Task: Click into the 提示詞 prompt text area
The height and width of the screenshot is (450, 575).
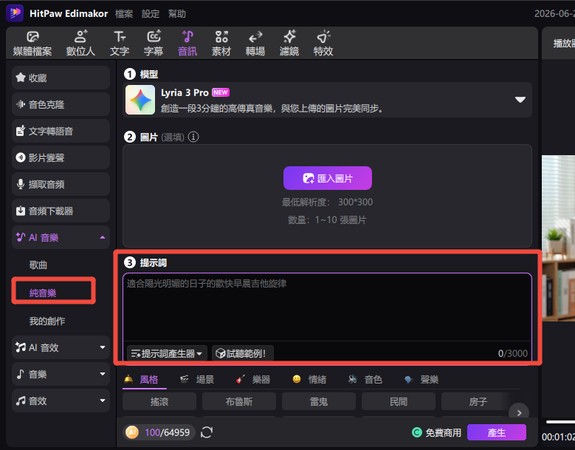Action: click(x=327, y=308)
